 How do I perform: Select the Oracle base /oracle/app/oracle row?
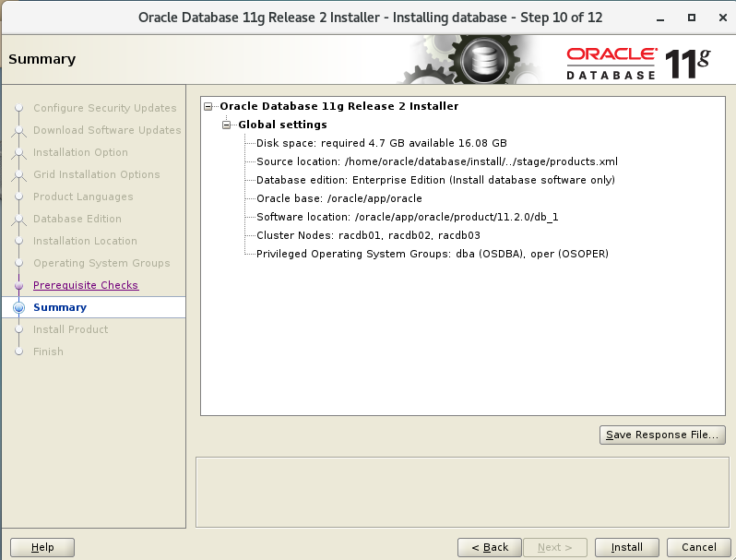(x=338, y=198)
